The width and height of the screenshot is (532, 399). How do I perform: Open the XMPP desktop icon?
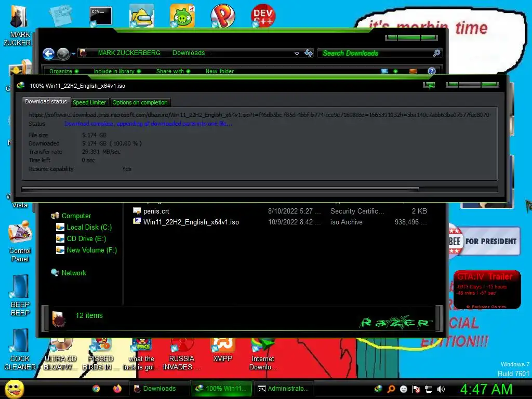click(222, 351)
